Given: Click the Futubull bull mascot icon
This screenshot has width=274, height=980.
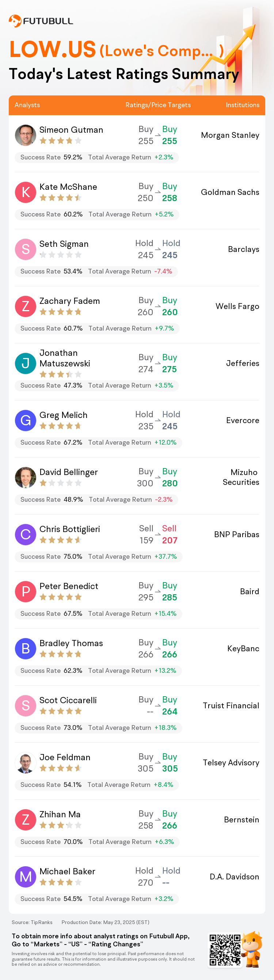Looking at the screenshot, I should [x=252, y=949].
